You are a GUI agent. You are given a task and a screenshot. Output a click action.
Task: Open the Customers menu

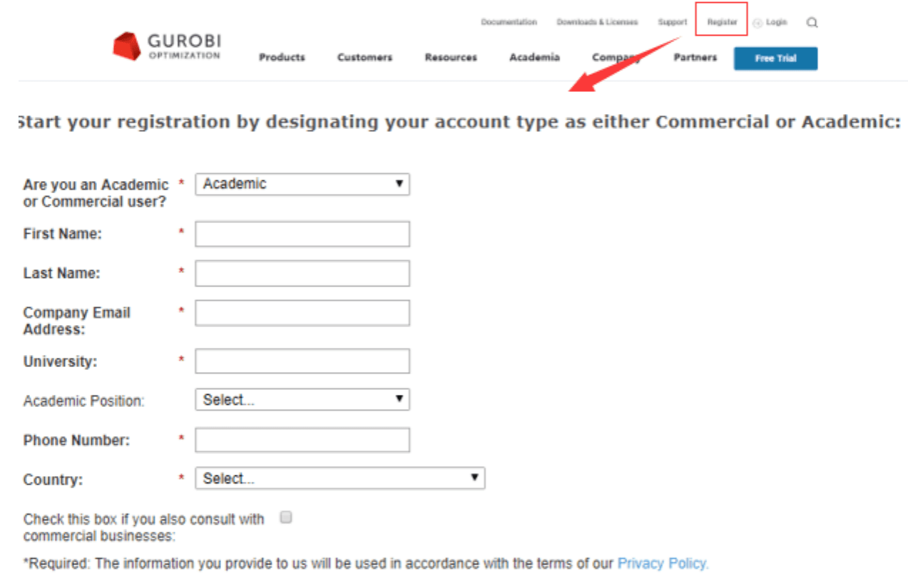click(364, 58)
